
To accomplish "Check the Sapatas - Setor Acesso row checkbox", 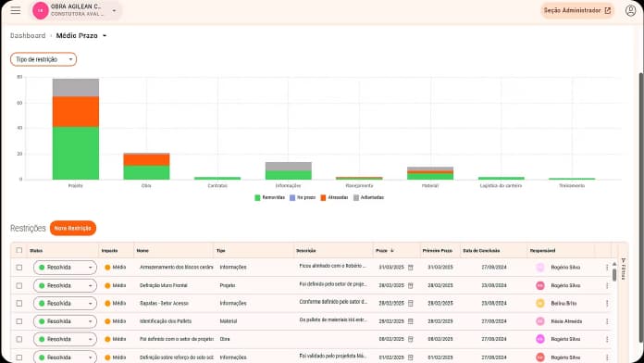I will click(19, 304).
